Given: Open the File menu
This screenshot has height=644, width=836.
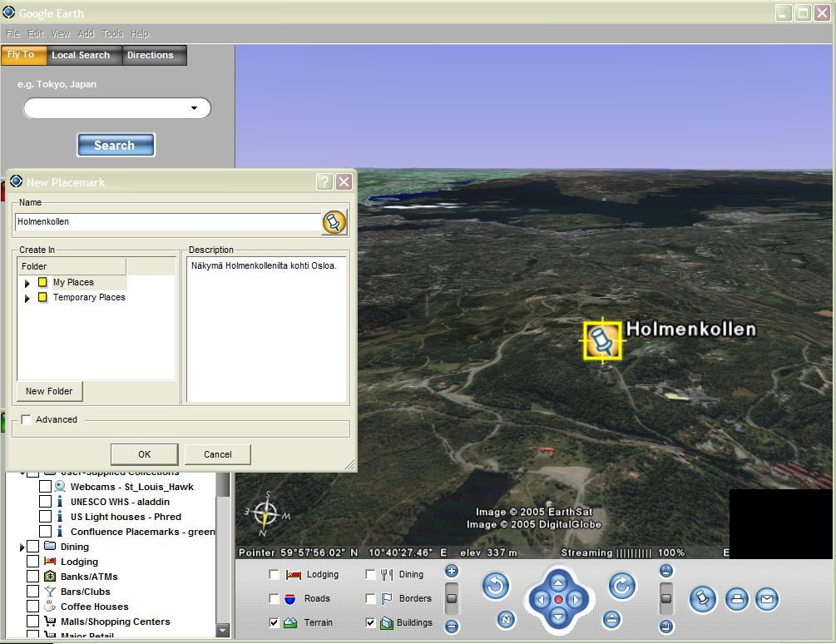Looking at the screenshot, I should pyautogui.click(x=12, y=33).
